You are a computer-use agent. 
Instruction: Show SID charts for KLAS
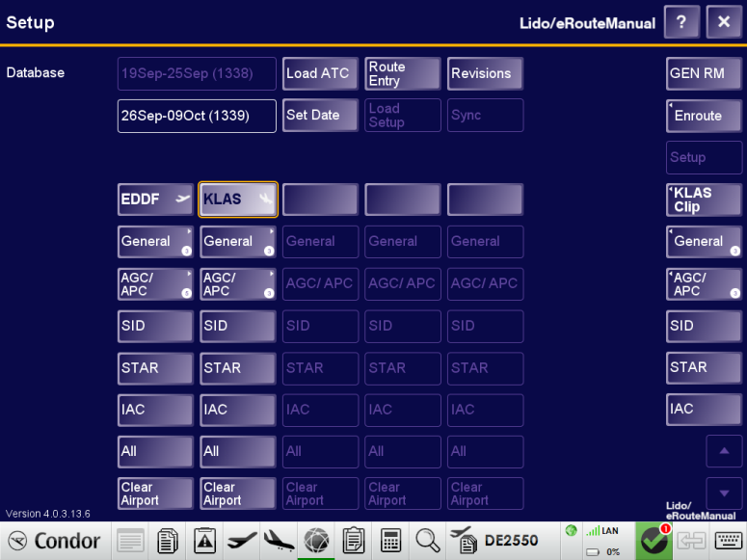pyautogui.click(x=238, y=326)
